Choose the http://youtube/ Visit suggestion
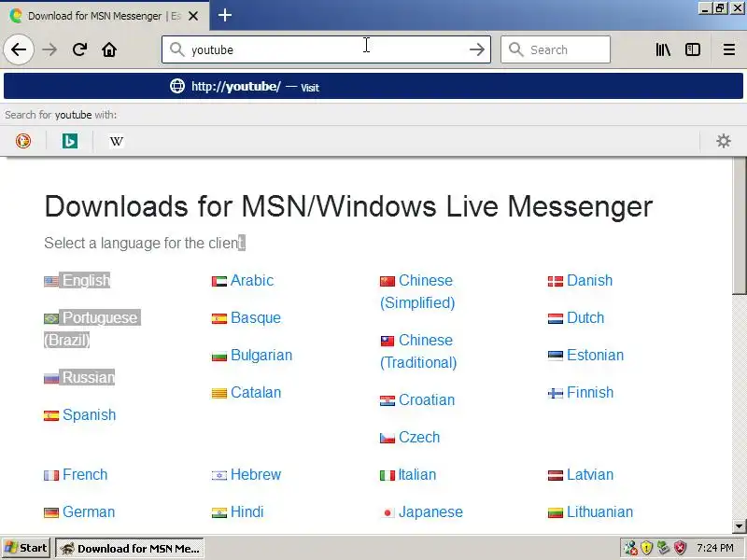 pyautogui.click(x=373, y=86)
